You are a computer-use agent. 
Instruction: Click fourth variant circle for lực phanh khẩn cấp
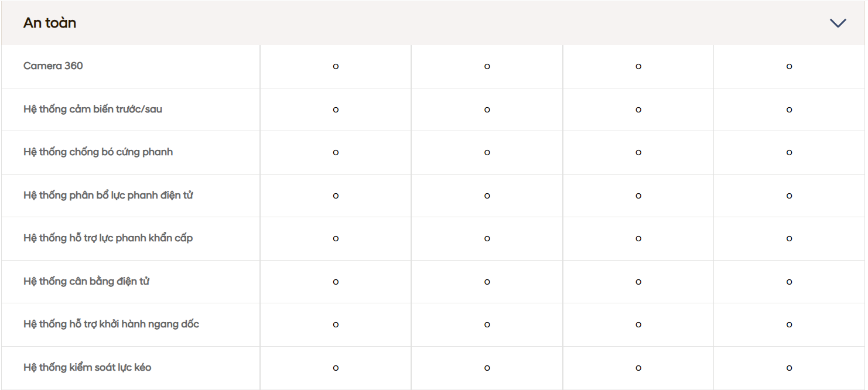789,239
